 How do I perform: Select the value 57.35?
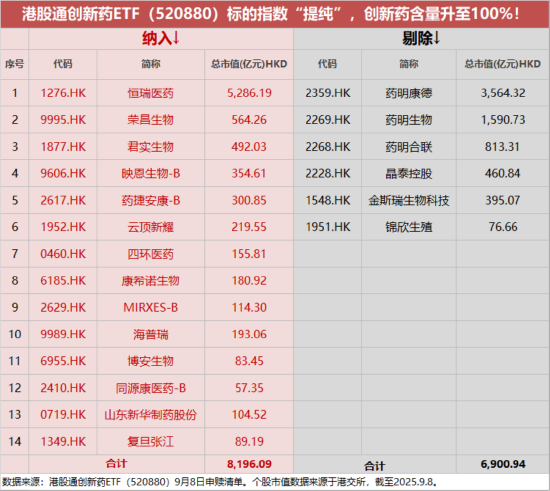click(249, 388)
